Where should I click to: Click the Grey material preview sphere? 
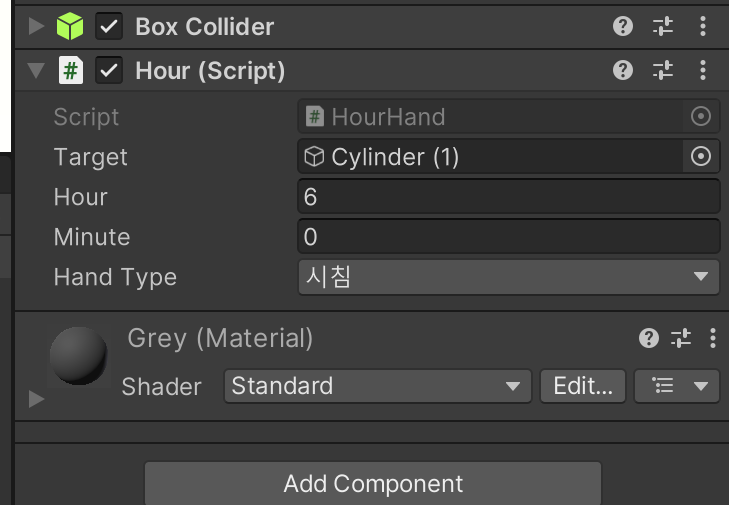[x=80, y=355]
